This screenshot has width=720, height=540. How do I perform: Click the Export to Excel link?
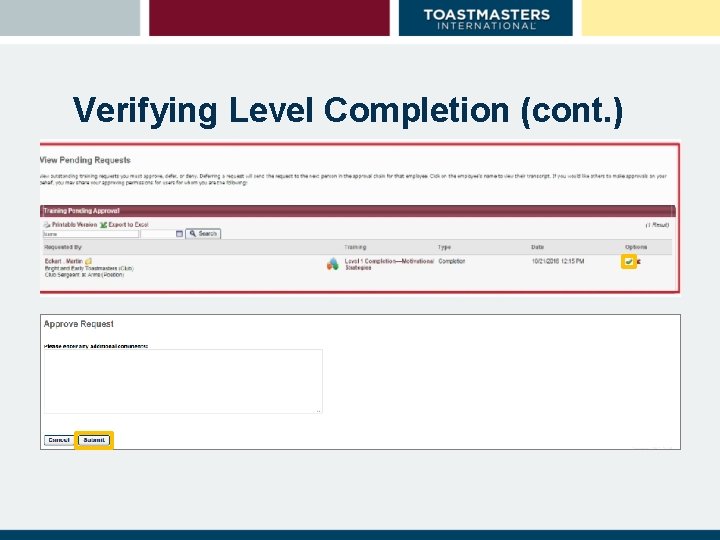[x=129, y=225]
